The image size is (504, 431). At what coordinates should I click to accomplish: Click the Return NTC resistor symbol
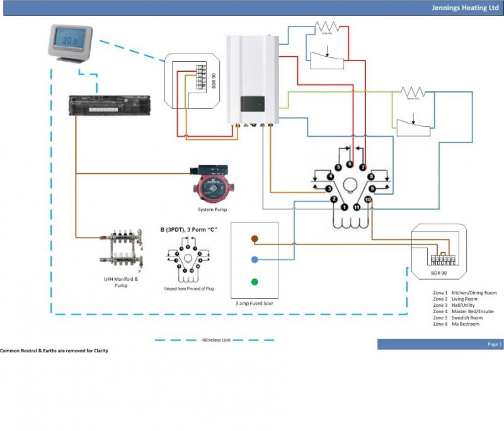(414, 92)
